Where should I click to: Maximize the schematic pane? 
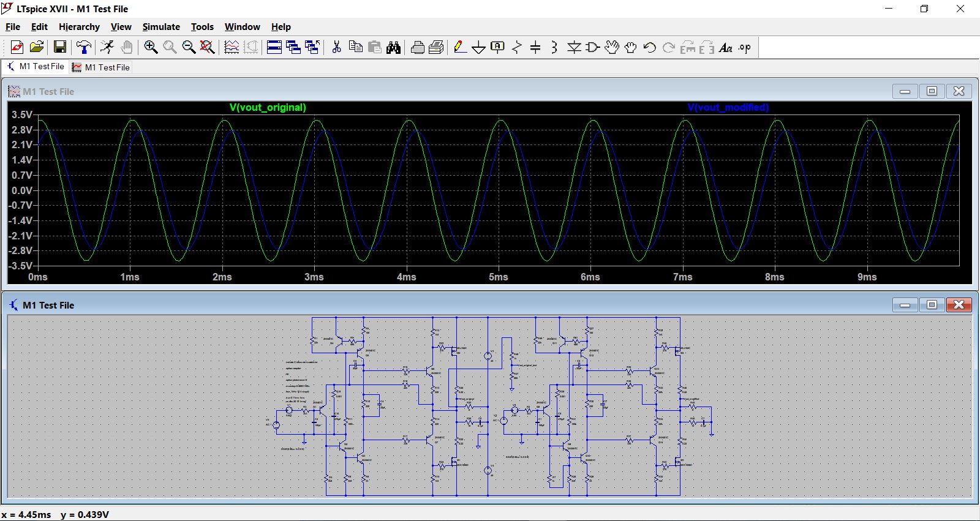pos(932,304)
